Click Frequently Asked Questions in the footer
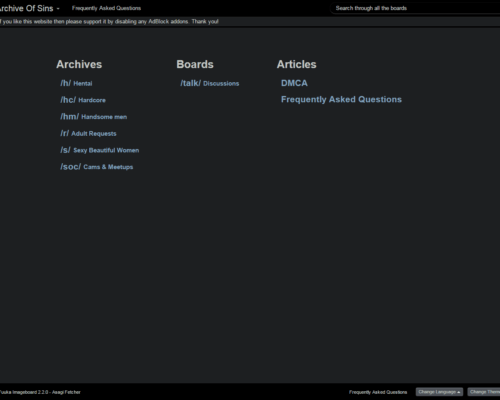This screenshot has width=500, height=400. 378,392
